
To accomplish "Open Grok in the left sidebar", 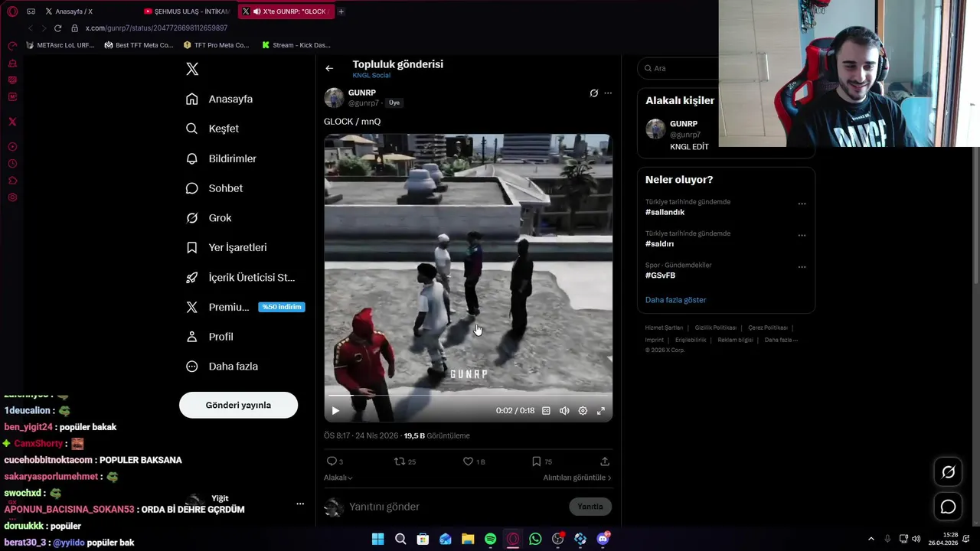I will click(209, 218).
